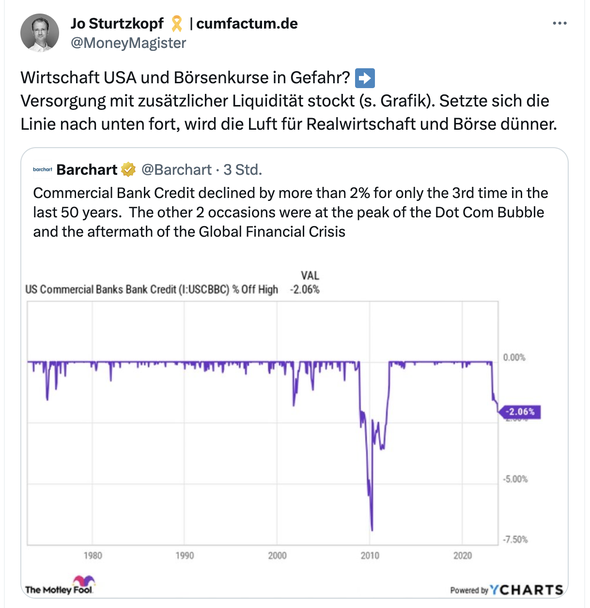The height and width of the screenshot is (608, 590).
Task: Open Jo Sturtzkopf's profile picture
Action: (x=40, y=33)
